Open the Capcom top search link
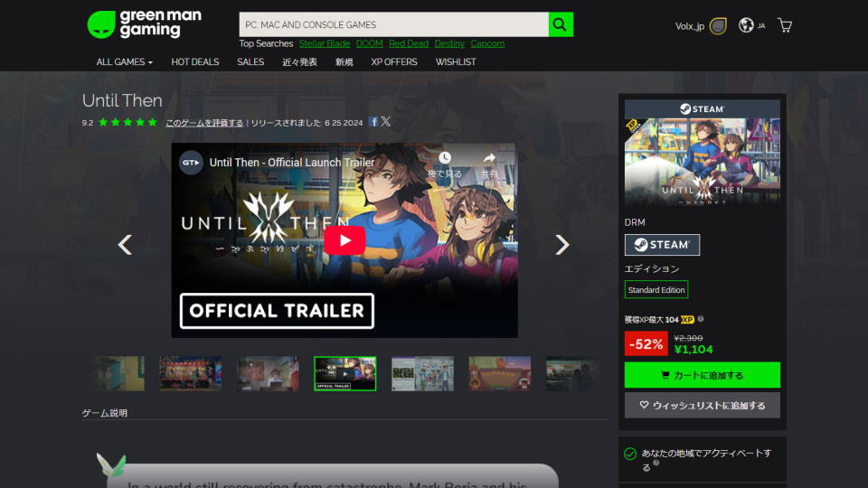Screen dimensions: 868x488 487,43
